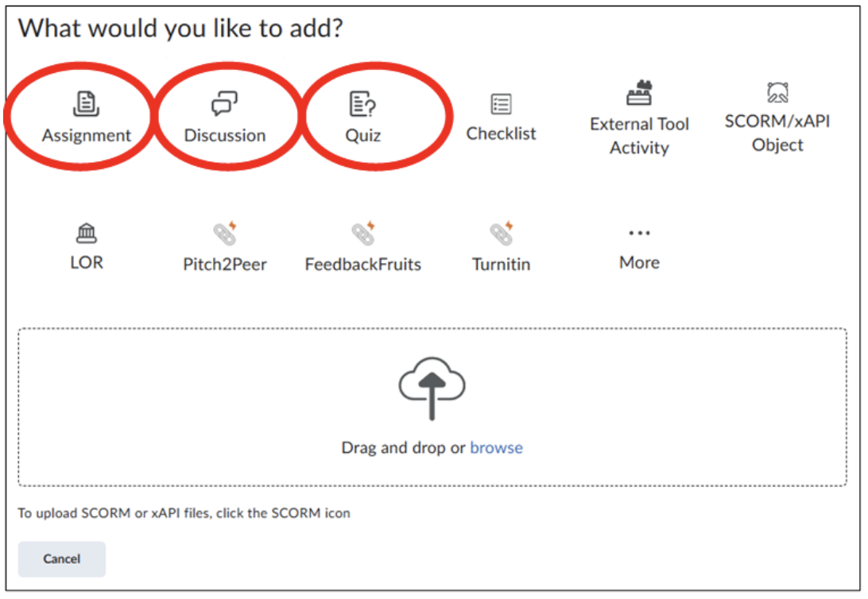
Task: Click the More text label
Action: (x=639, y=262)
